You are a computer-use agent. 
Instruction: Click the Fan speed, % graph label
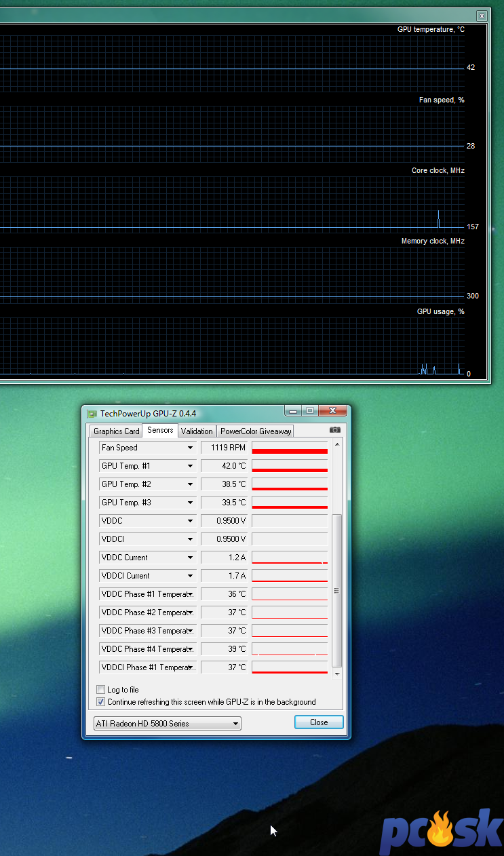442,100
